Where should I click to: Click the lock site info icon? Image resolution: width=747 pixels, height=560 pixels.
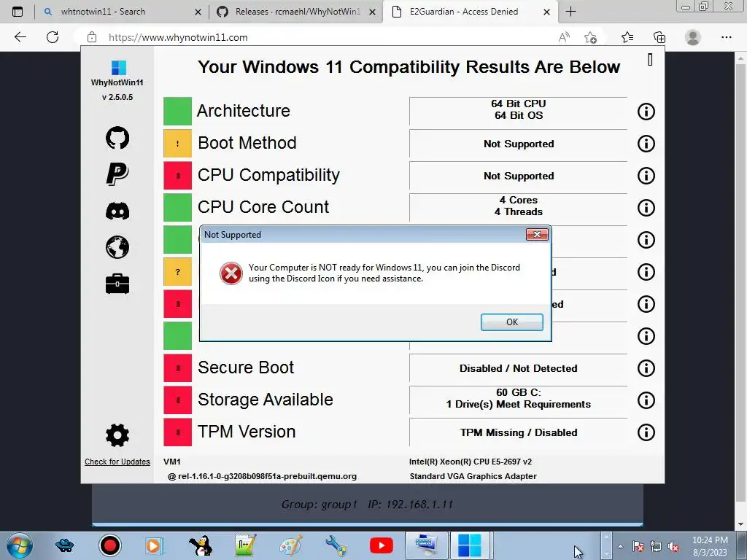click(x=92, y=37)
